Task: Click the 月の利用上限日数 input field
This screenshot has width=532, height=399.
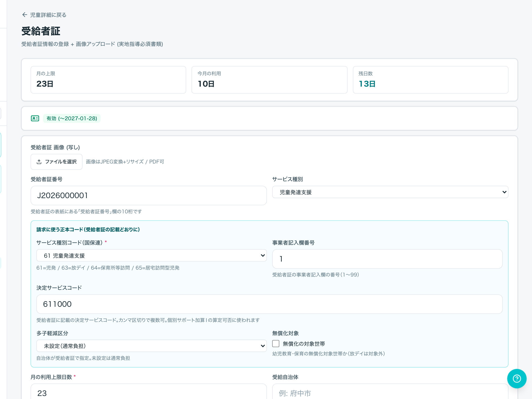Action: pos(149,392)
